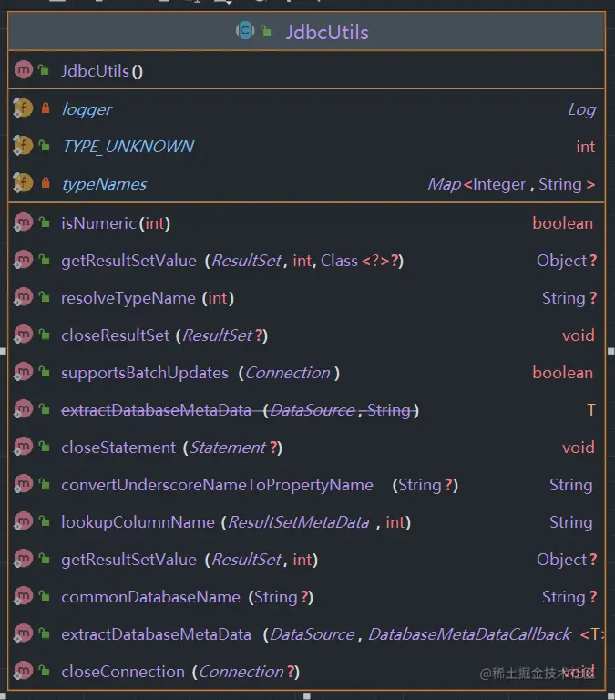The height and width of the screenshot is (700, 615).
Task: Select getResultSetValue(ResultSet, int, Class) method
Action: point(231,261)
